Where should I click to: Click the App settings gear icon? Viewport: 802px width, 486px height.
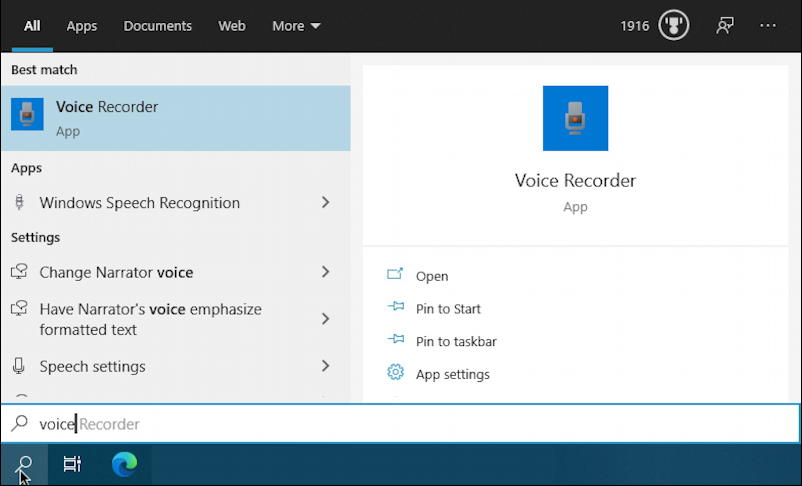pyautogui.click(x=395, y=372)
